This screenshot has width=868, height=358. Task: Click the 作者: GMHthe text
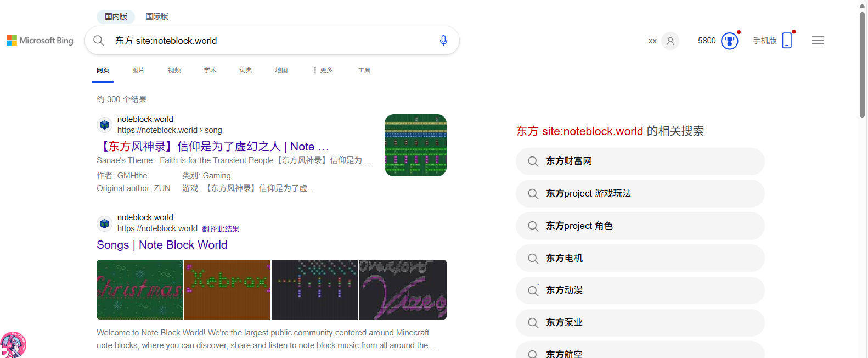pyautogui.click(x=122, y=176)
